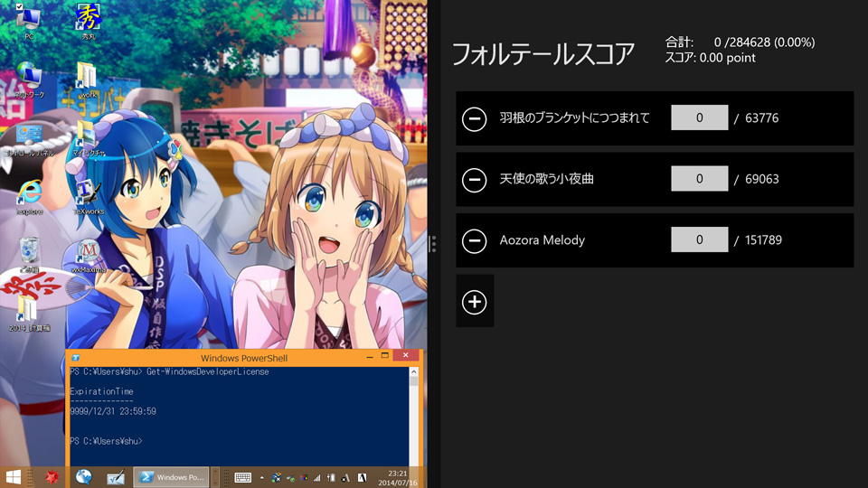
Task: Click the max score 151789
Action: [x=763, y=239]
